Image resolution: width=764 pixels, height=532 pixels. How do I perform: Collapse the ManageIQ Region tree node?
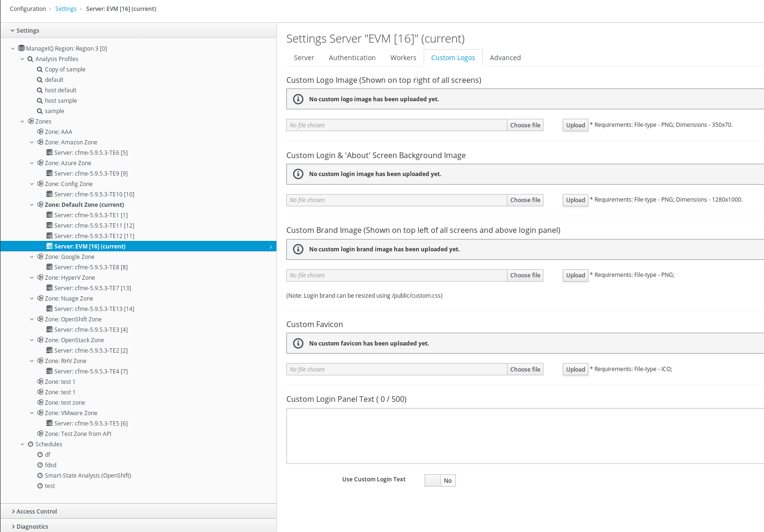[x=13, y=48]
